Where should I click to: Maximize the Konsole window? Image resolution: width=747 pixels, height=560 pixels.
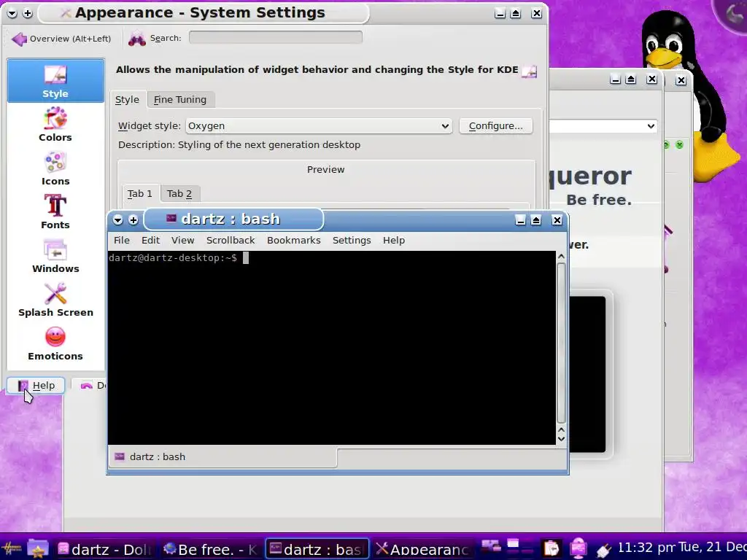[536, 220]
